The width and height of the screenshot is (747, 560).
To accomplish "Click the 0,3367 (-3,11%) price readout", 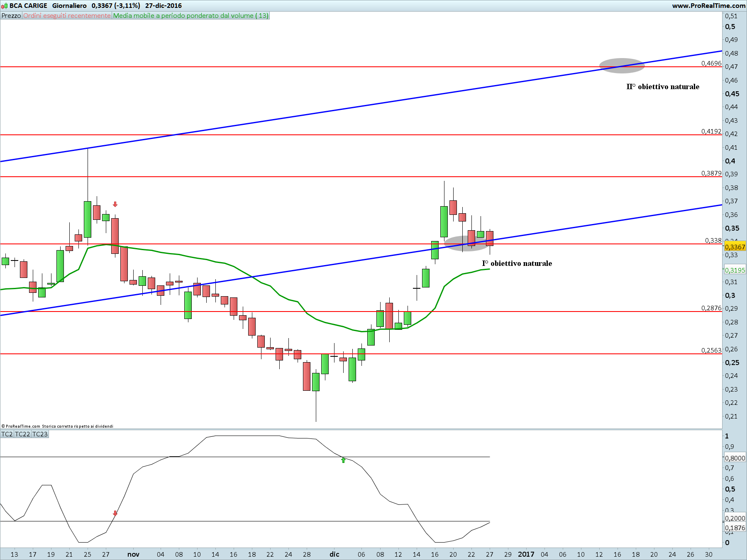I will point(116,6).
